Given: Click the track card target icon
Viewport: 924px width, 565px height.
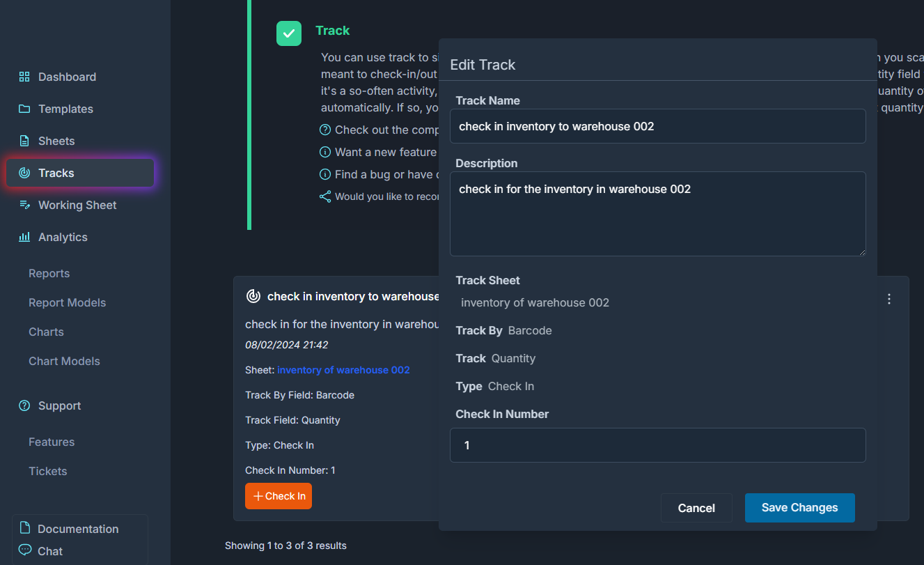Looking at the screenshot, I should 253,296.
